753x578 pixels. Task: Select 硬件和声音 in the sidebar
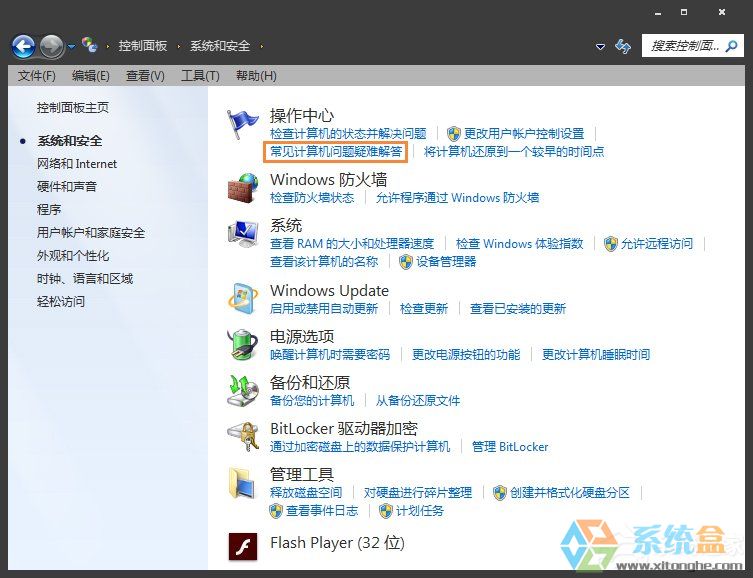tap(67, 186)
